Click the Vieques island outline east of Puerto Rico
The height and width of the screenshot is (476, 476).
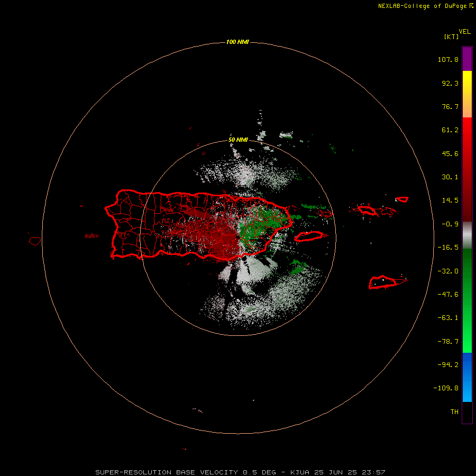click(x=309, y=236)
